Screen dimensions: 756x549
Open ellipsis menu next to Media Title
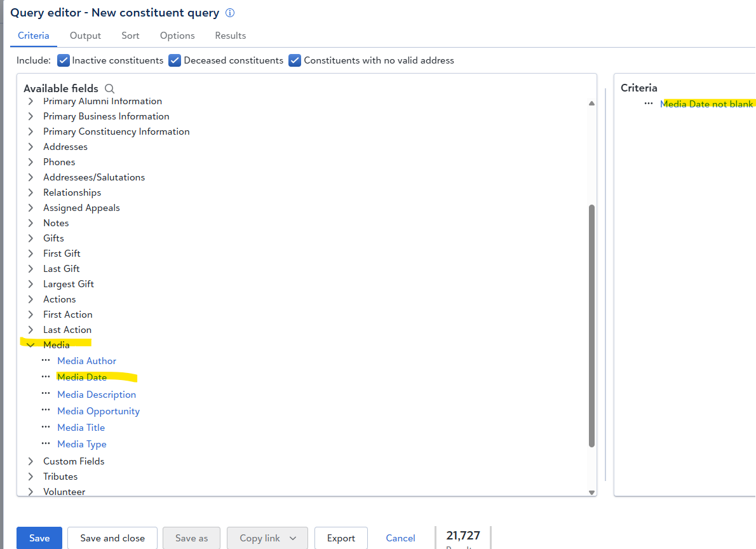(x=46, y=427)
